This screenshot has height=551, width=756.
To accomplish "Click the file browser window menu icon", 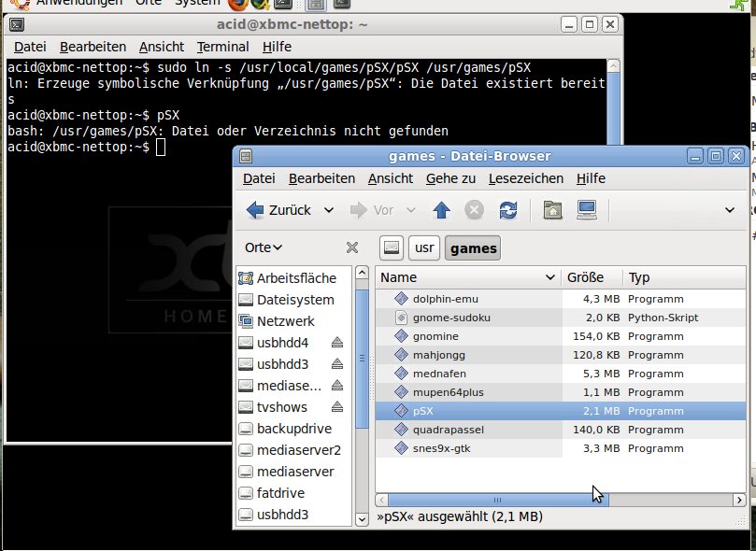I will (x=246, y=156).
